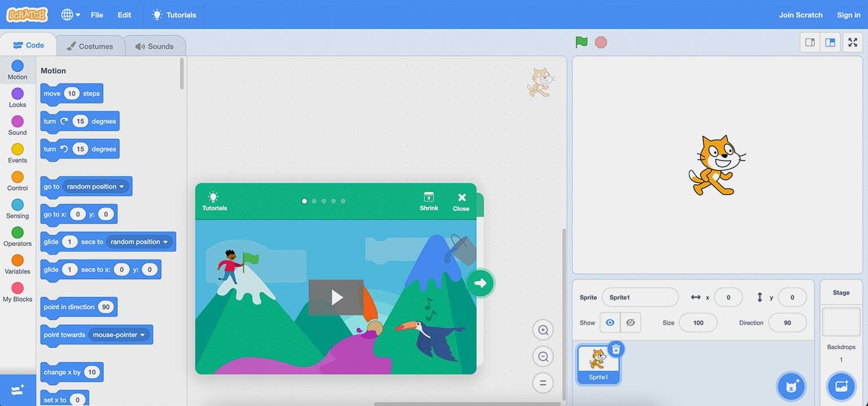Click the sprite Direction field
Image resolution: width=868 pixels, height=406 pixels.
[x=787, y=323]
